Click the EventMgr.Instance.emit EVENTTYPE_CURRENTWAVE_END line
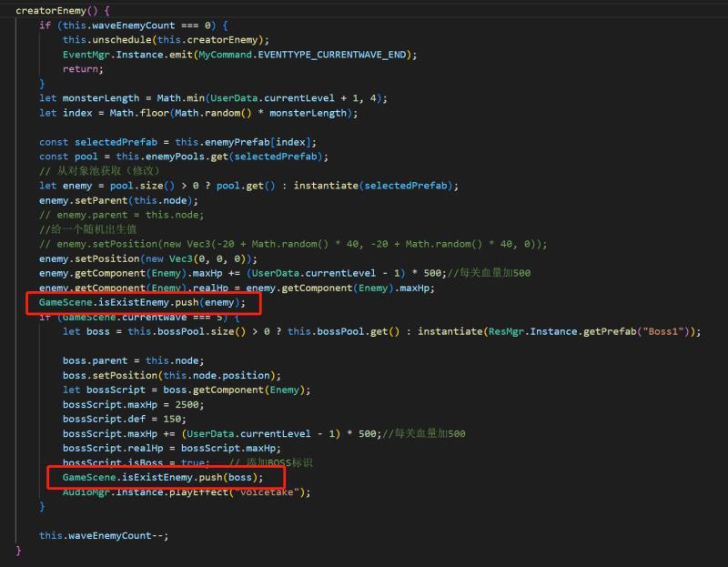The image size is (728, 567). click(239, 55)
